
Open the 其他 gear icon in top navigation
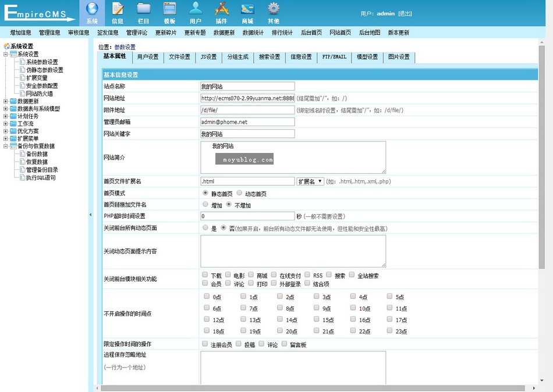(x=274, y=9)
